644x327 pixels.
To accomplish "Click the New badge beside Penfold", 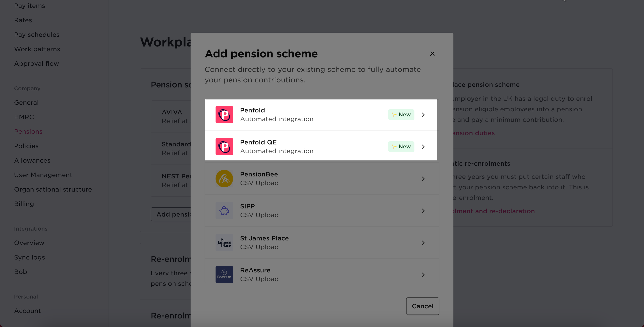I will [401, 115].
